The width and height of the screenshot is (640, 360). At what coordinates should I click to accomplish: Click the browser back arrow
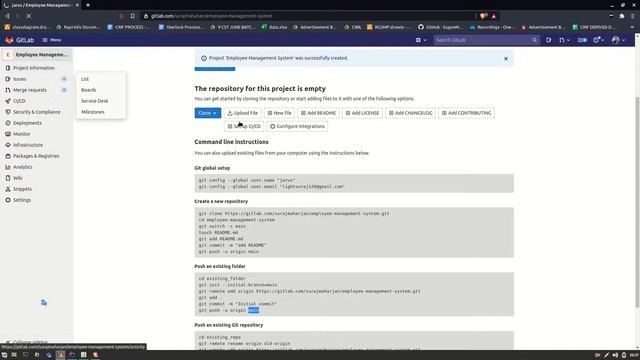(7, 16)
